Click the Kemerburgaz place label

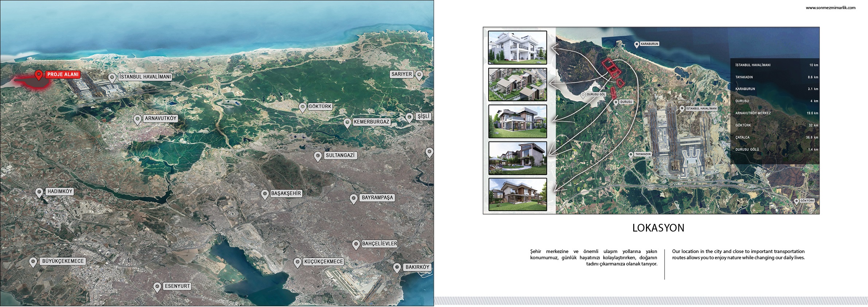(371, 122)
